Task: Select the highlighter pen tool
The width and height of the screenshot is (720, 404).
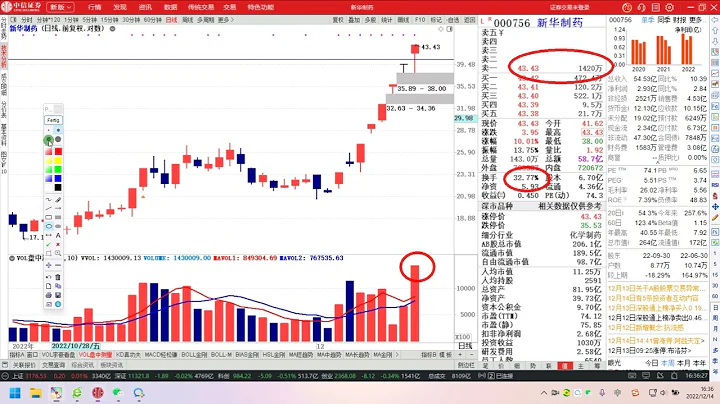Action: pyautogui.click(x=58, y=200)
